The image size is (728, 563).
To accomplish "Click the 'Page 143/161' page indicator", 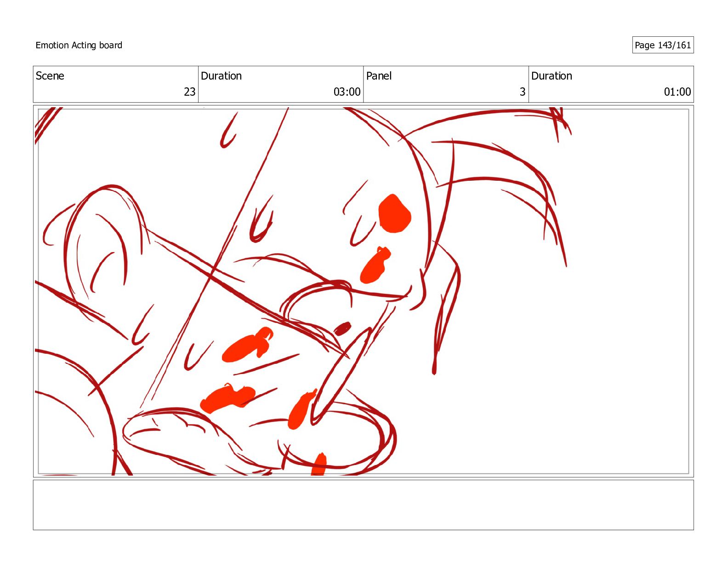I will [x=663, y=45].
